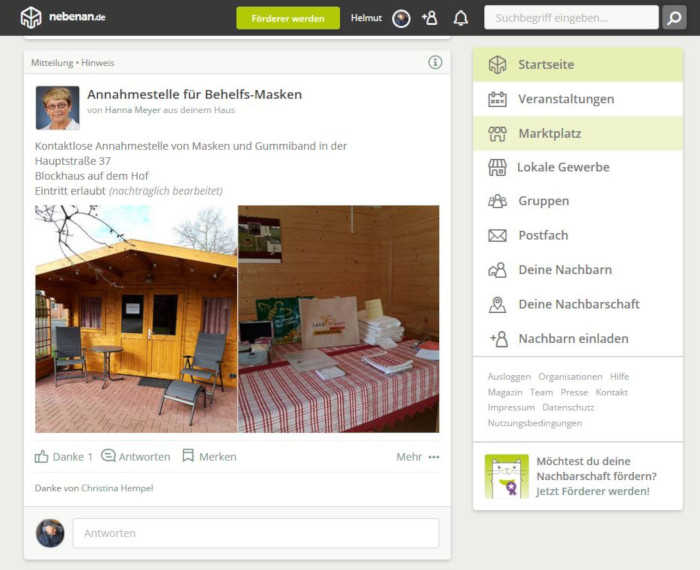The width and height of the screenshot is (700, 570).
Task: Focus the Suchbegriff eingeben search field
Action: [x=571, y=18]
